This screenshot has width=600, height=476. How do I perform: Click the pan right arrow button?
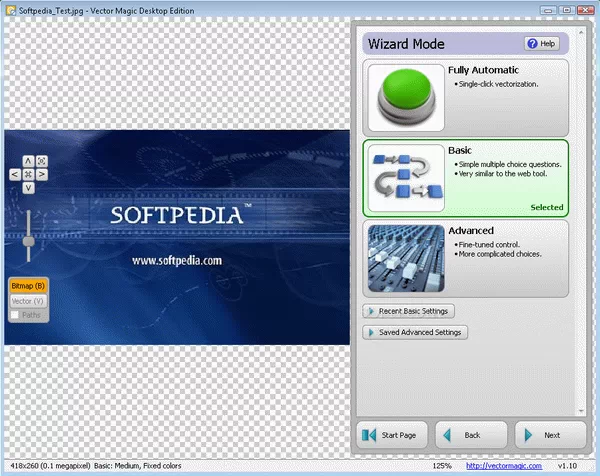point(41,174)
